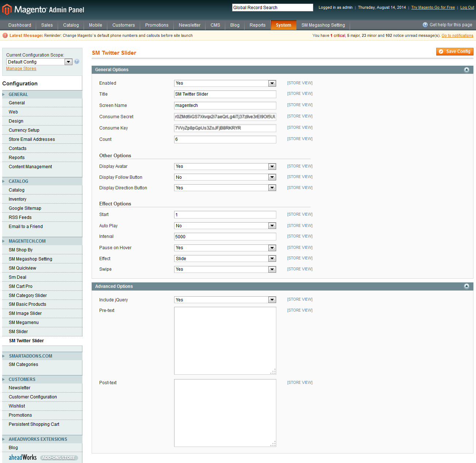Screen dimensions: 476x463
Task: Click the Global Record Search field
Action: (273, 7)
